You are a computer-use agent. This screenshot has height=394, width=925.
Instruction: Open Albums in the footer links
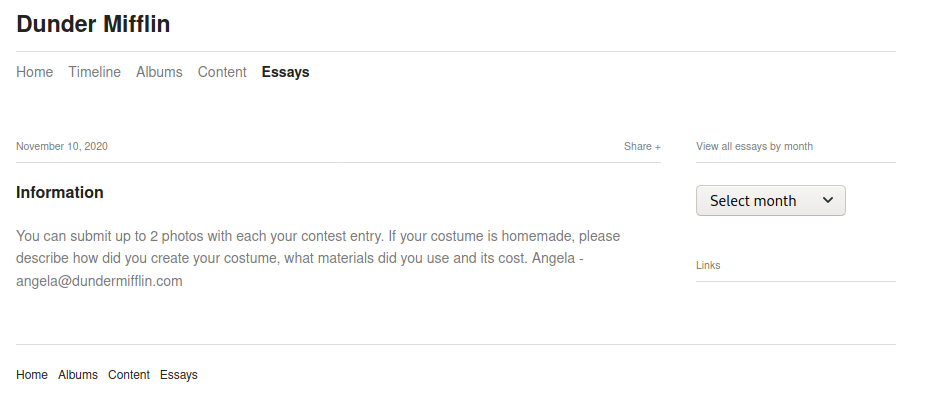78,375
